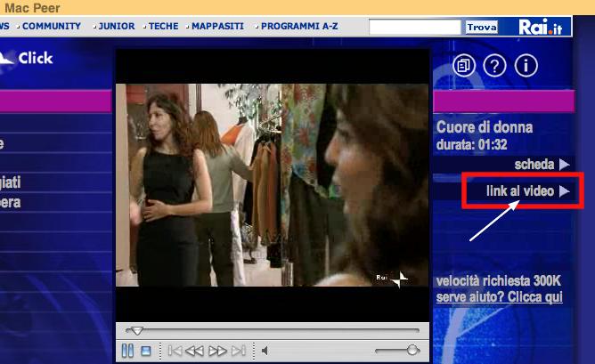Viewport: 595px width, 364px height.
Task: Open PROGRAMMI A-Z menu item
Action: pyautogui.click(x=299, y=26)
